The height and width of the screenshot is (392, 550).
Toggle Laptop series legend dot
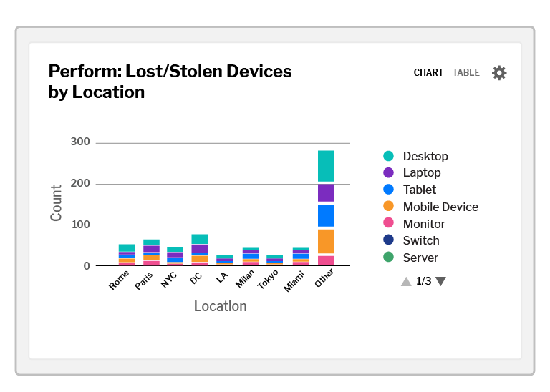(388, 173)
